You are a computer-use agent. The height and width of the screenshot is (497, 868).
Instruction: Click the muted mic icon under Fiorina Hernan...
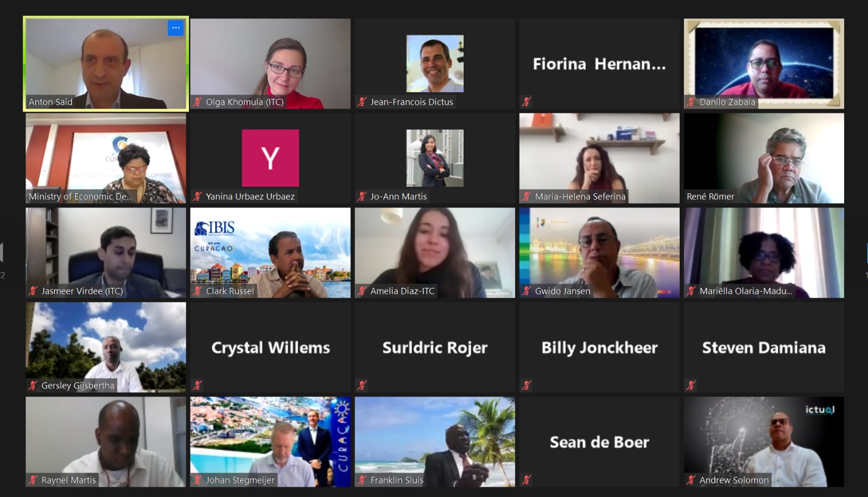tap(527, 102)
